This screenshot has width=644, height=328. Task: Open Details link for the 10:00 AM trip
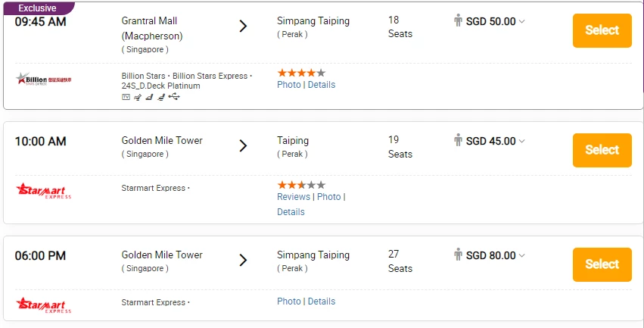(291, 212)
